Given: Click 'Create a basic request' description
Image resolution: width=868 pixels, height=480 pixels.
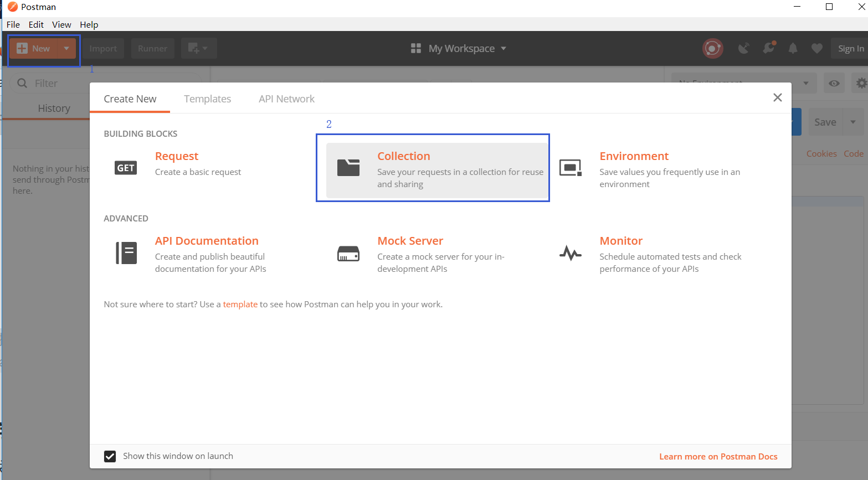Looking at the screenshot, I should pyautogui.click(x=198, y=172).
